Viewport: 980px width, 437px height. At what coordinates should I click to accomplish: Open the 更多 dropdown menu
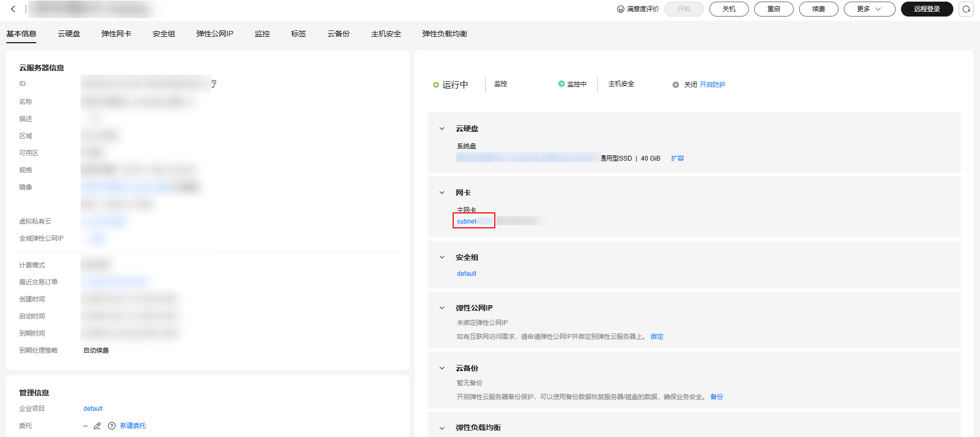click(x=870, y=9)
